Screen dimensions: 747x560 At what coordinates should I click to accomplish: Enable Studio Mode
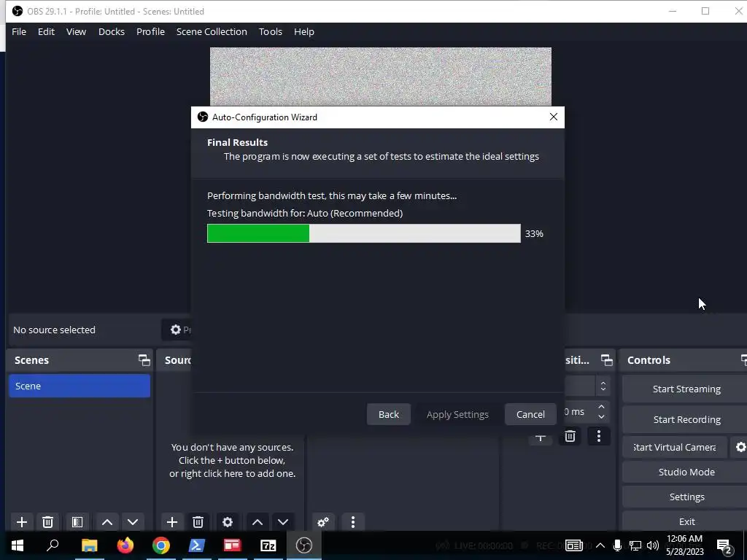686,472
